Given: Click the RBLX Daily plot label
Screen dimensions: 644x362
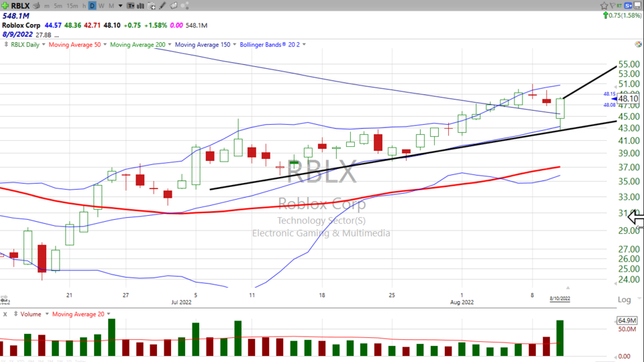Looking at the screenshot, I should pos(25,44).
